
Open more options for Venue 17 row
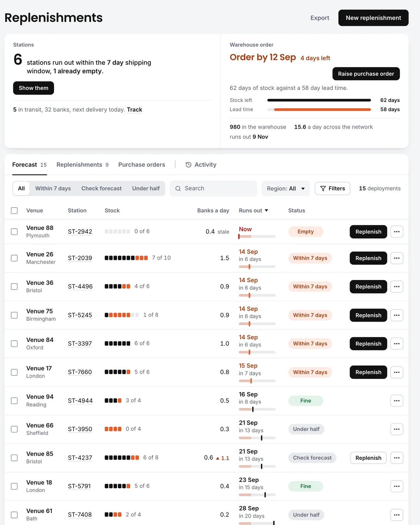[397, 372]
